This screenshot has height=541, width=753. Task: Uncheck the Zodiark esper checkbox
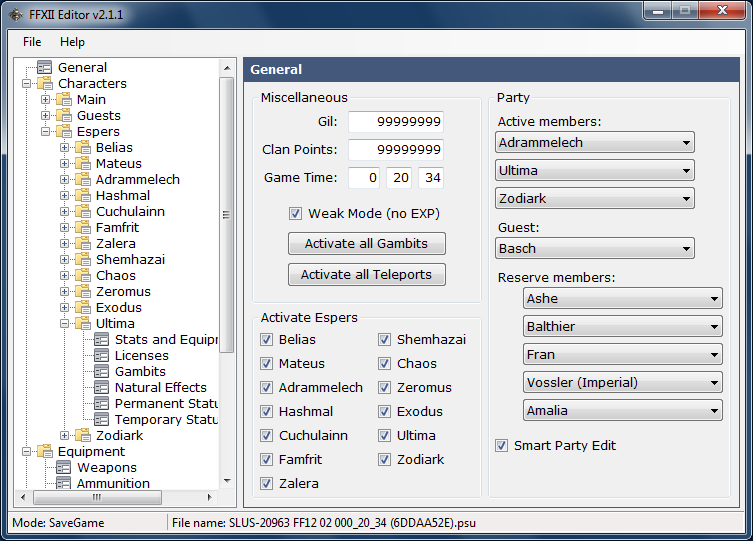384,459
